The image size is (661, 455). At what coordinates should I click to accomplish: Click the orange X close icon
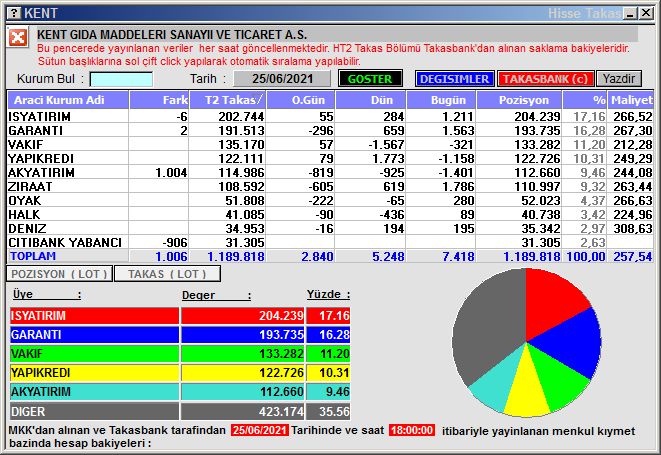tap(18, 38)
